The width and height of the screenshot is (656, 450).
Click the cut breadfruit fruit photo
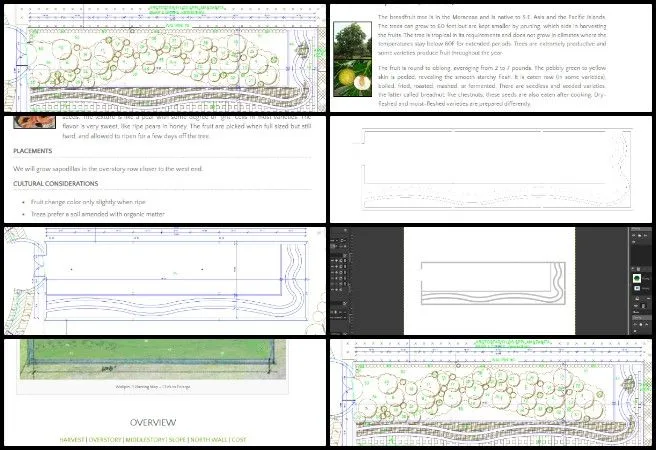[x=352, y=78]
